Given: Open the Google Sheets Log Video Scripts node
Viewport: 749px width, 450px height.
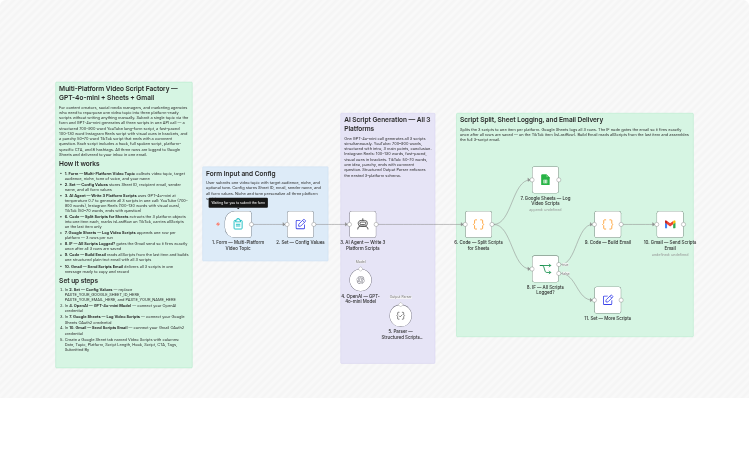Looking at the screenshot, I should pos(545,180).
